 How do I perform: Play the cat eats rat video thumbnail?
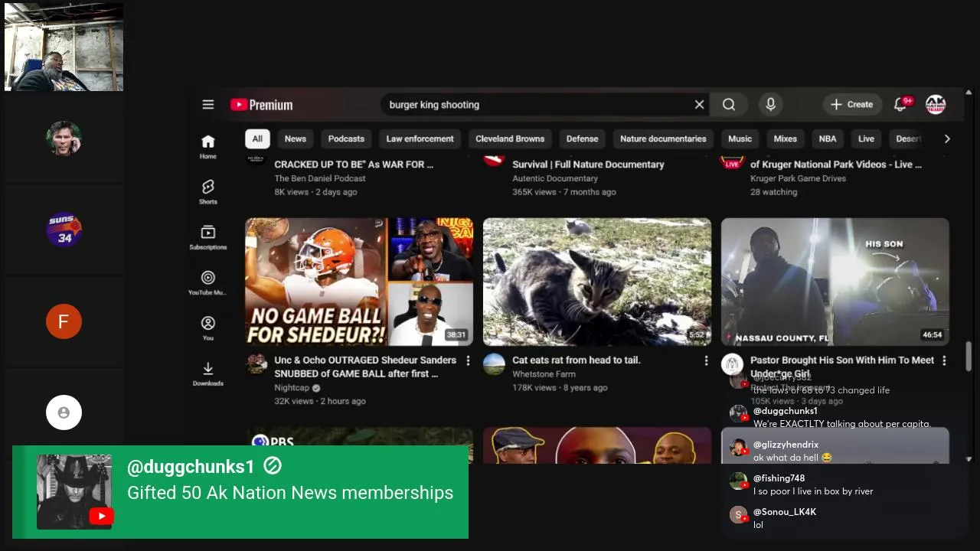coord(597,282)
